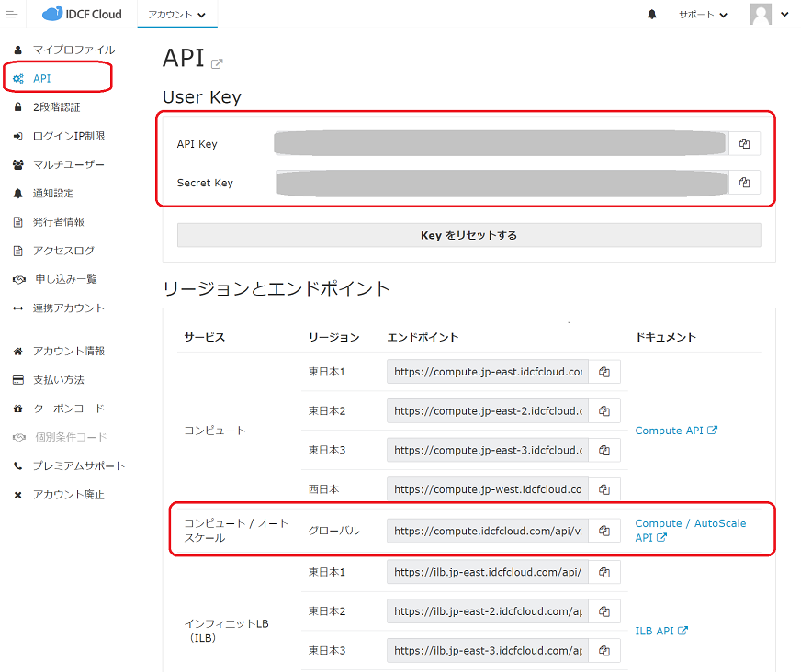The image size is (801, 672).
Task: Copy the Secret Key to clipboard
Action: tap(744, 182)
